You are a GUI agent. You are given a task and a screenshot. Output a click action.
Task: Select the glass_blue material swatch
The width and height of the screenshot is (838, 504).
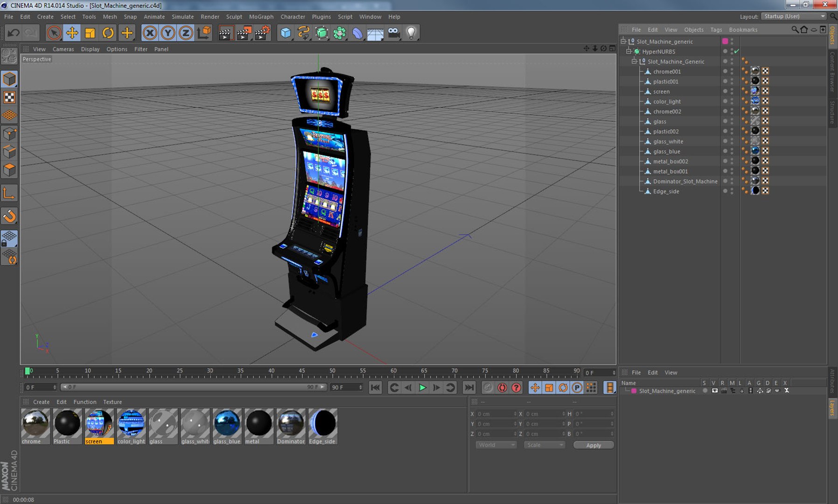pos(227,427)
